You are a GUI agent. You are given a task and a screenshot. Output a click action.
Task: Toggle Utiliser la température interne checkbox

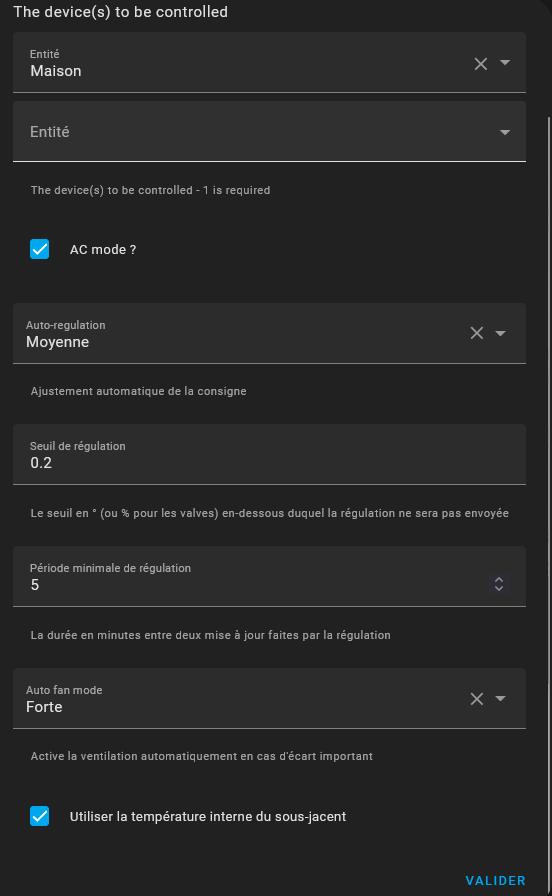(x=39, y=816)
